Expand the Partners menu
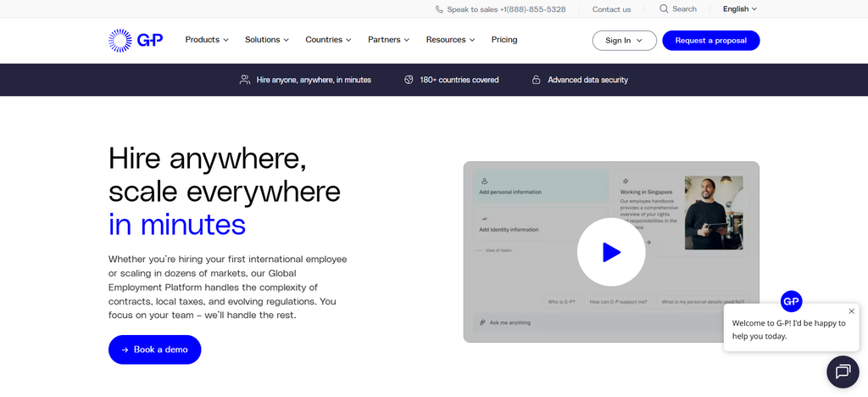 [388, 40]
